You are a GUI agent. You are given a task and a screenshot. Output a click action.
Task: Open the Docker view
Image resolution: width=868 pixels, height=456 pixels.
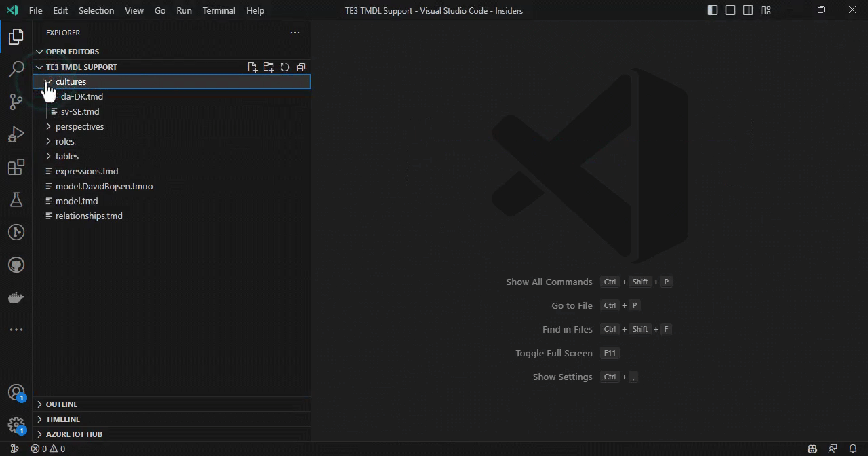[16, 297]
